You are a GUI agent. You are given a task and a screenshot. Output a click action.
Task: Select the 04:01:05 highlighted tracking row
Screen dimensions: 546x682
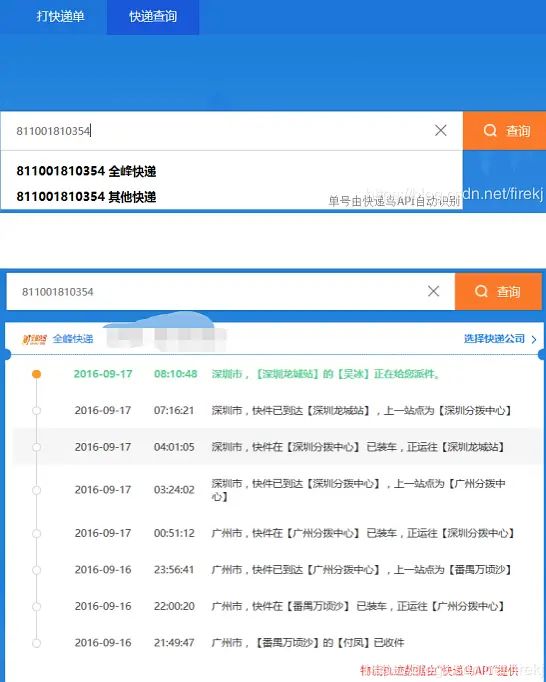pyautogui.click(x=276, y=447)
